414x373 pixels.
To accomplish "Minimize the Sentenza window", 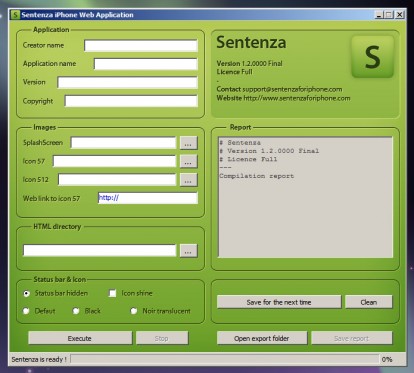I will (379, 15).
